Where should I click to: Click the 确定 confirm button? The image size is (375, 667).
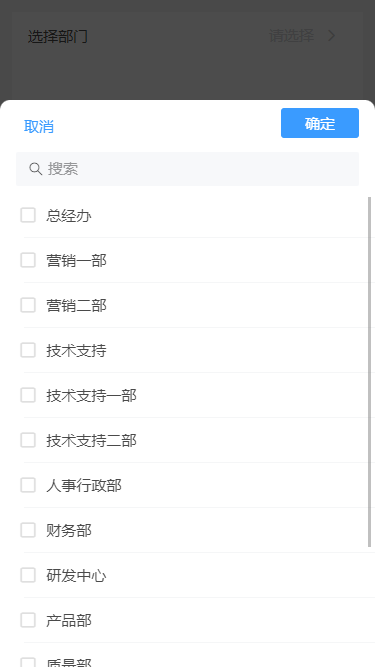click(320, 123)
